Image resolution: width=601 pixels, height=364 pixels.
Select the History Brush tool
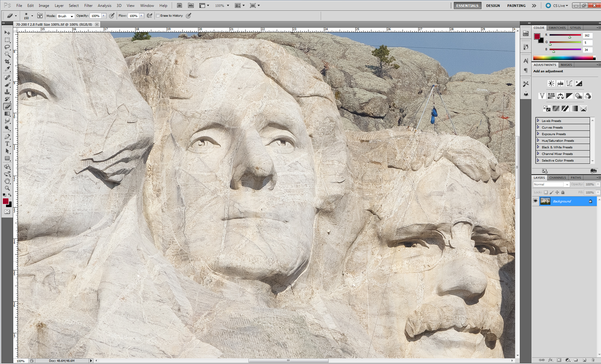[7, 99]
